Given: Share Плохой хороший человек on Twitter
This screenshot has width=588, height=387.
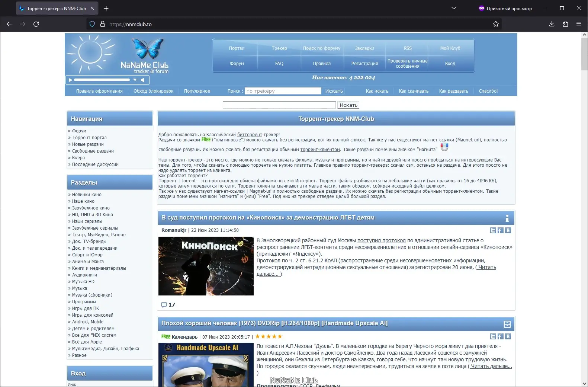Looking at the screenshot, I should click(x=493, y=336).
